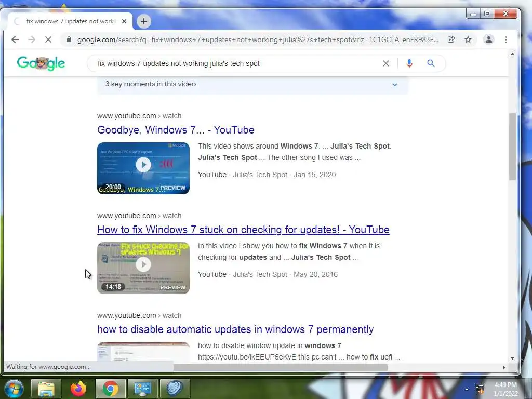Bookmark this page with star
Image resolution: width=532 pixels, height=399 pixels.
pyautogui.click(x=468, y=39)
